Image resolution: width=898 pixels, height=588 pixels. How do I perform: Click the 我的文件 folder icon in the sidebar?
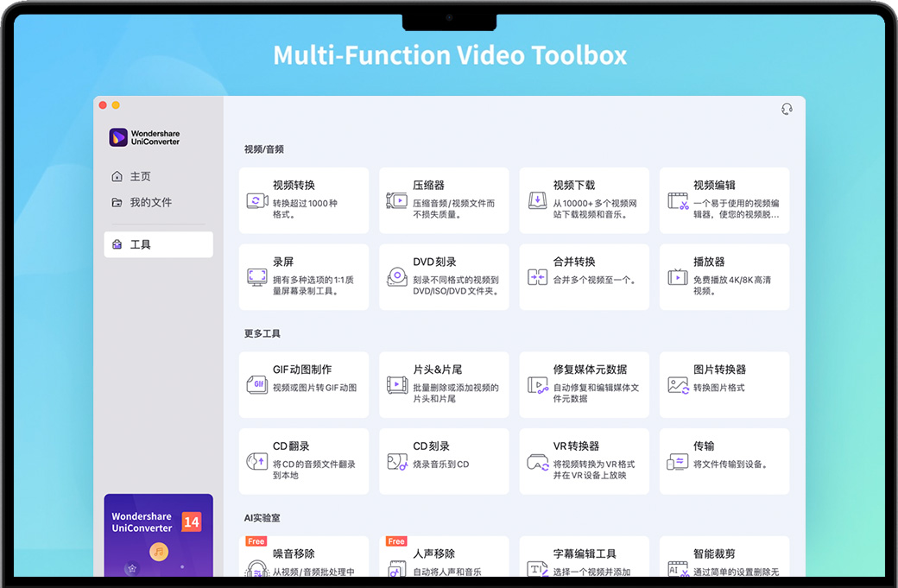tap(117, 202)
